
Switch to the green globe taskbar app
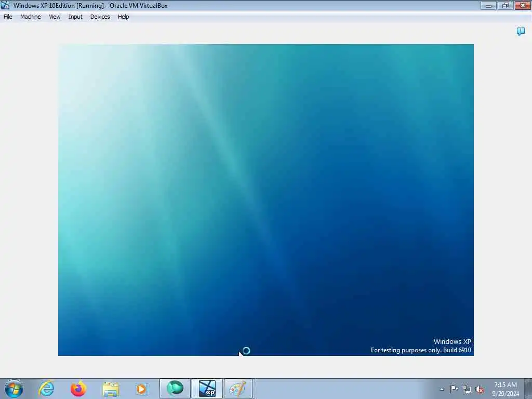click(175, 389)
